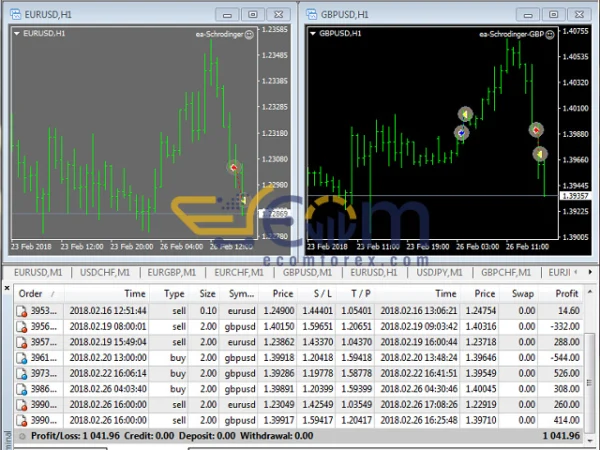Screen dimensions: 600x450
Task: Switch to the GBPCHF,M1 chart tab
Action: pos(506,272)
